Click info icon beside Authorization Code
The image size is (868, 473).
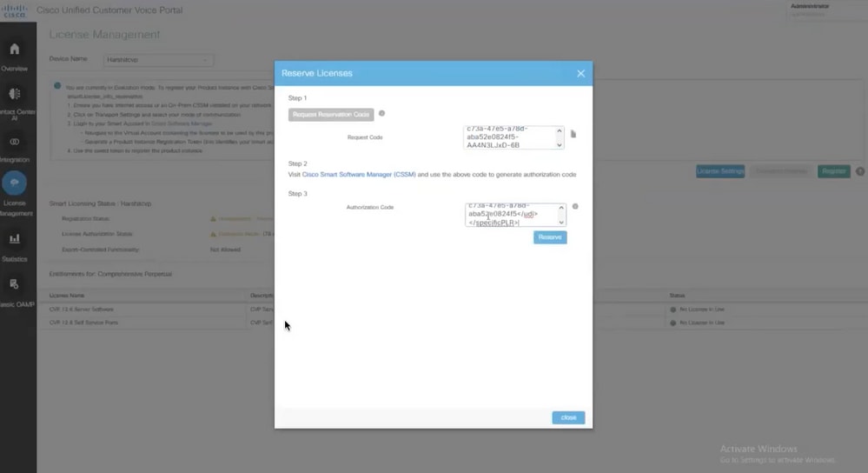click(575, 207)
